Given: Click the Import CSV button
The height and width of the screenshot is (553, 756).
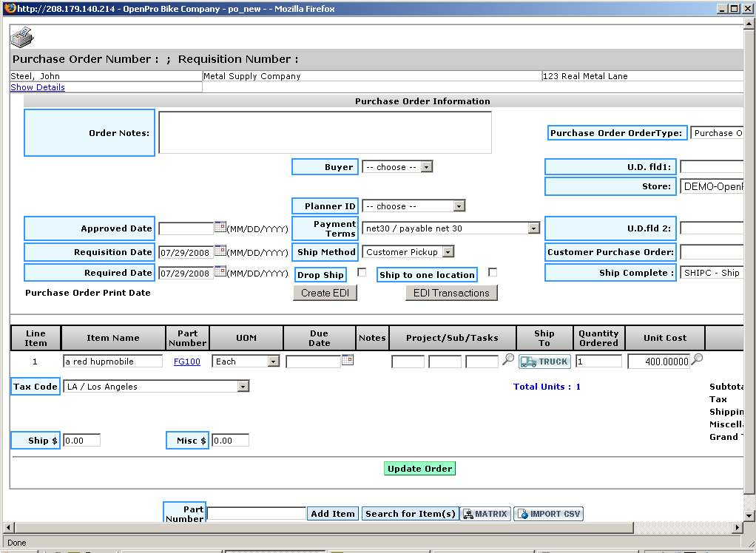Looking at the screenshot, I should point(548,514).
